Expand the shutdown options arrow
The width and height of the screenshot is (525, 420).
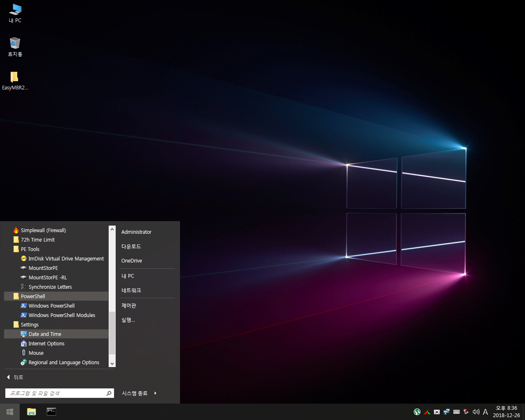pyautogui.click(x=155, y=393)
